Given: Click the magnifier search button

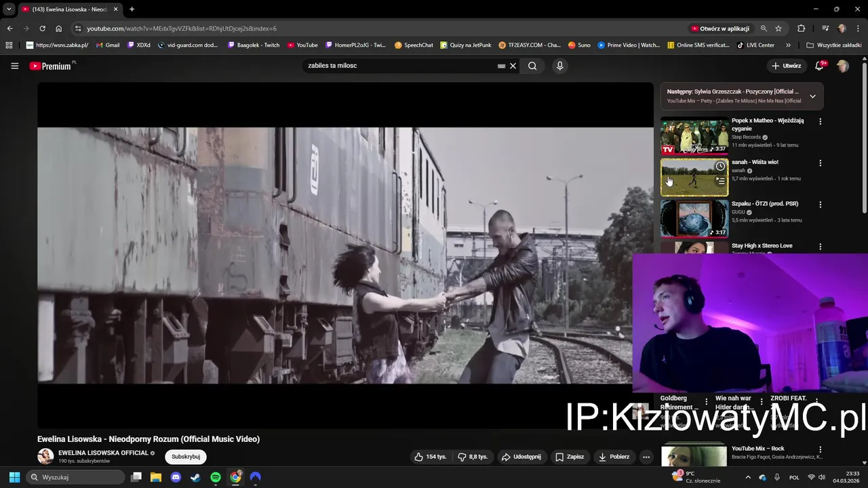Looking at the screenshot, I should tap(532, 66).
